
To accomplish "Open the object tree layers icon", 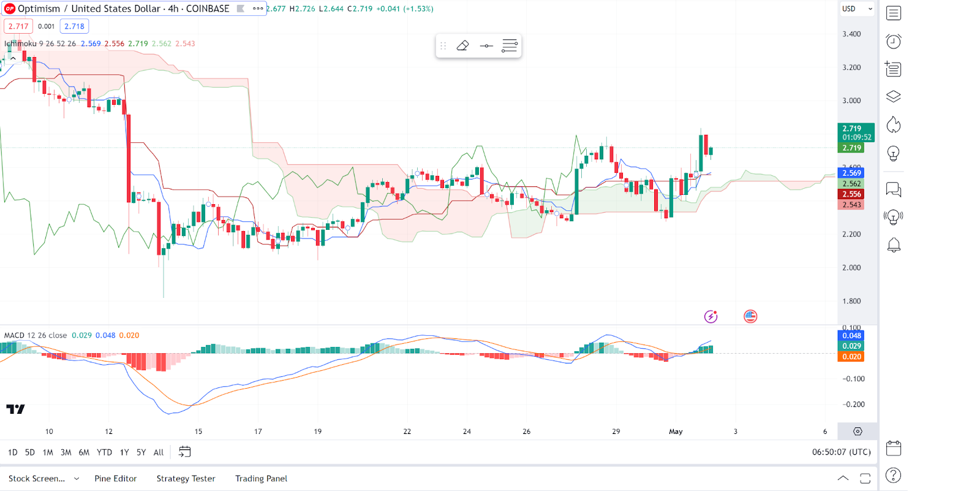I will pos(894,97).
